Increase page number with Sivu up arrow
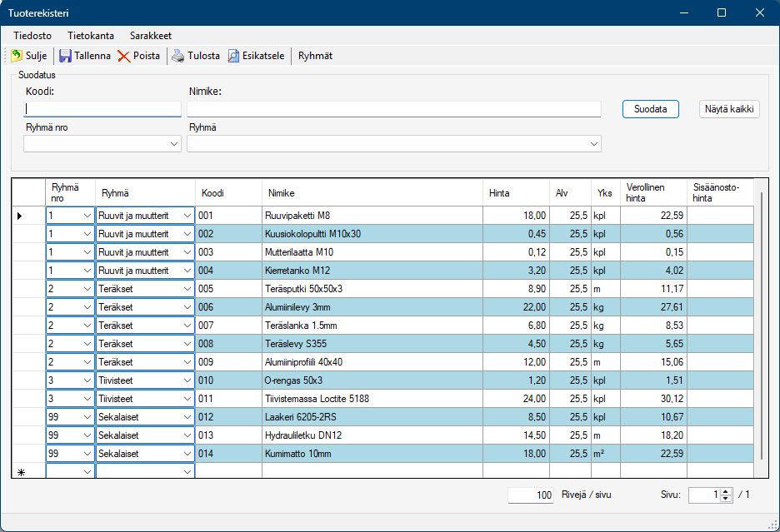 726,491
